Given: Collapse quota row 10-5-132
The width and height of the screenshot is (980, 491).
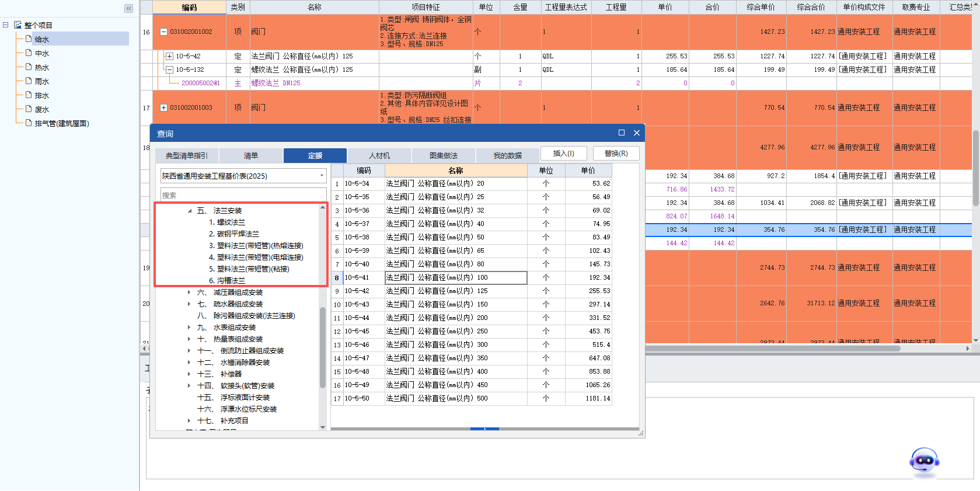Looking at the screenshot, I should [169, 69].
